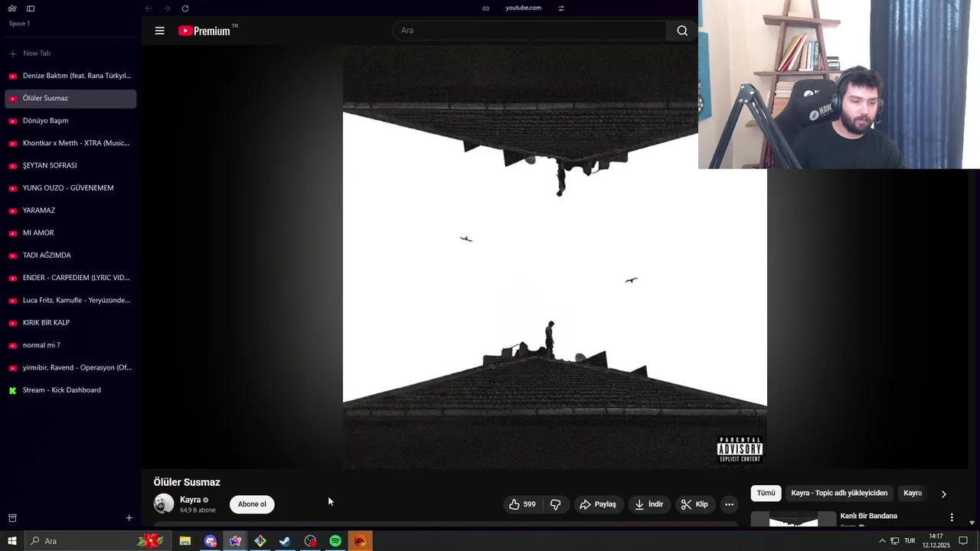This screenshot has width=980, height=551.
Task: Open the Arc browser logo menu
Action: (x=12, y=8)
